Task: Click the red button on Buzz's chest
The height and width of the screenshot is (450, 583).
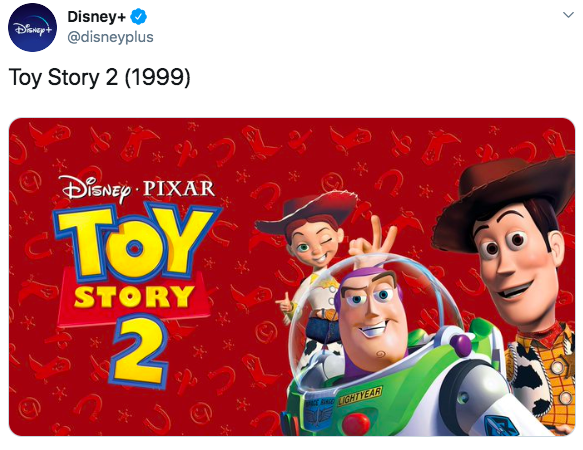Action: click(356, 423)
